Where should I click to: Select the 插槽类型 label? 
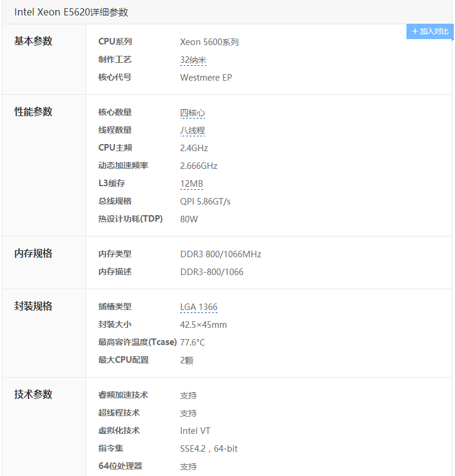point(115,306)
